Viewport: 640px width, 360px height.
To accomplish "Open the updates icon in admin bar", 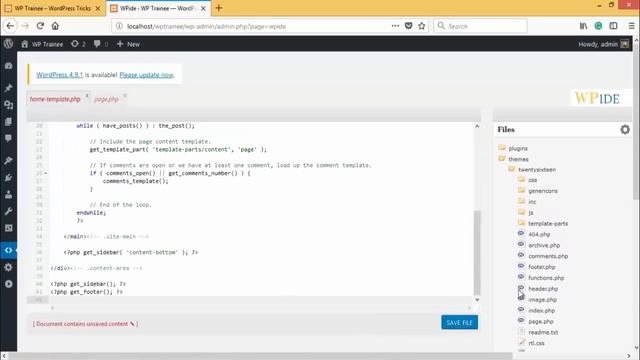I will (x=75, y=44).
